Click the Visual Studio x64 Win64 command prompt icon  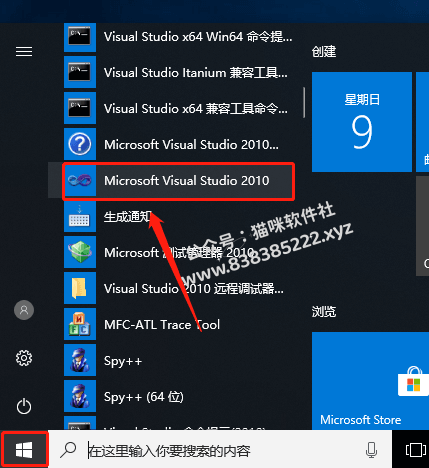(x=80, y=36)
